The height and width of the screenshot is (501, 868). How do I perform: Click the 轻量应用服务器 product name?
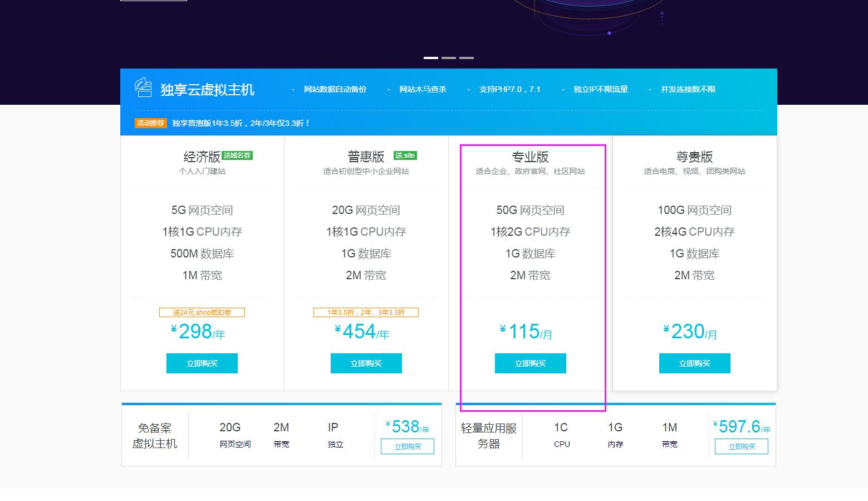(x=489, y=436)
